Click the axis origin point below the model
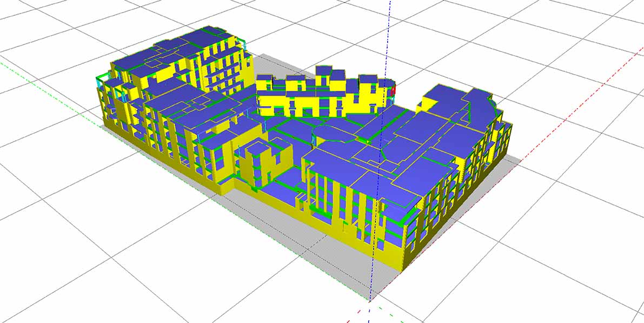The width and height of the screenshot is (644, 323). pos(370,299)
